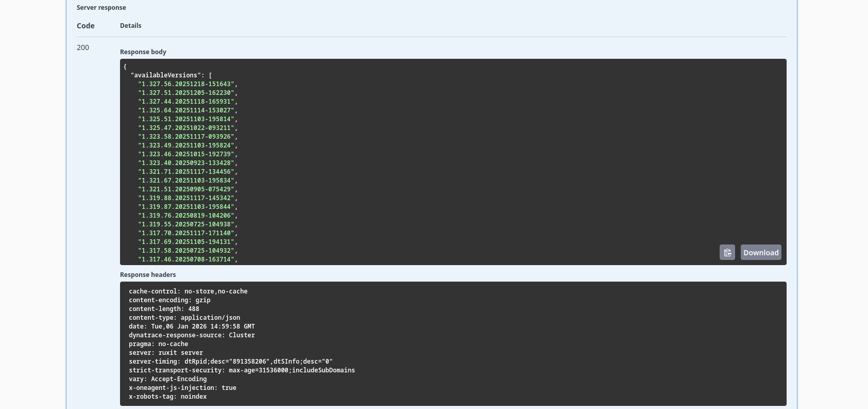Click the date header line
868x409 pixels.
tap(192, 326)
